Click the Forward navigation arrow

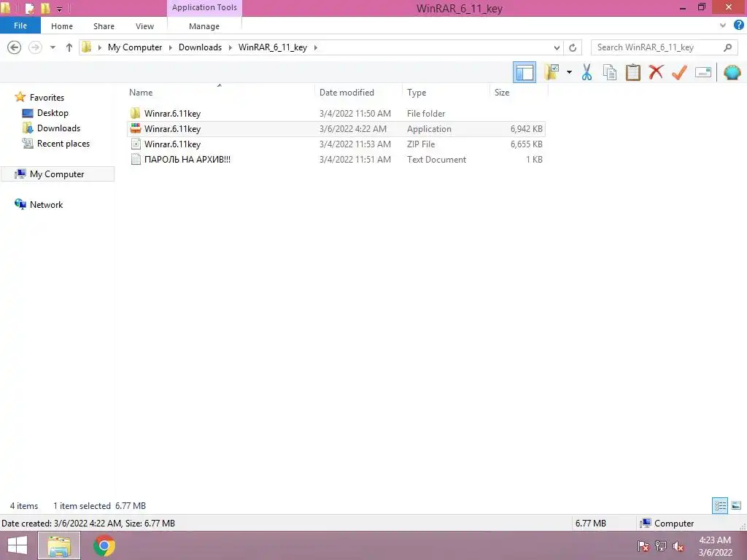coord(35,47)
